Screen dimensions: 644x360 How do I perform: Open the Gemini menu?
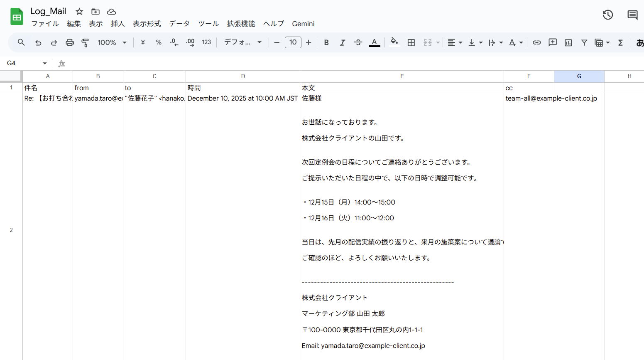coord(303,24)
